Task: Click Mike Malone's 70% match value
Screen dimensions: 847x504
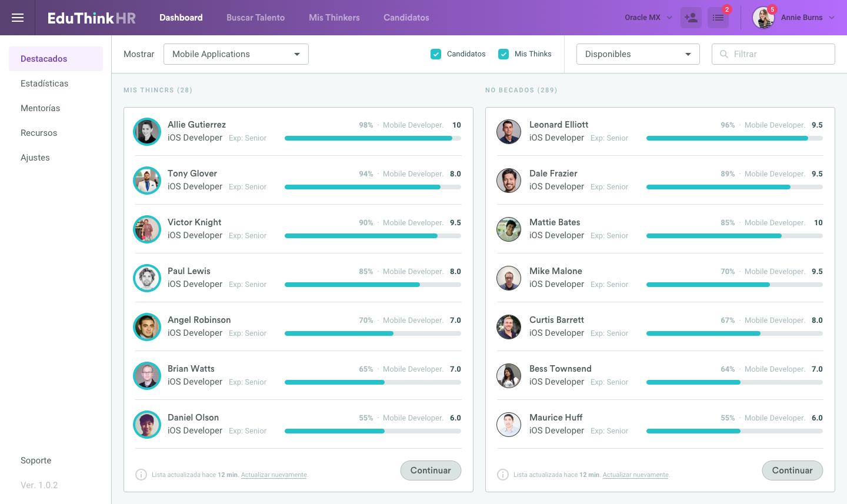Action: (x=728, y=272)
